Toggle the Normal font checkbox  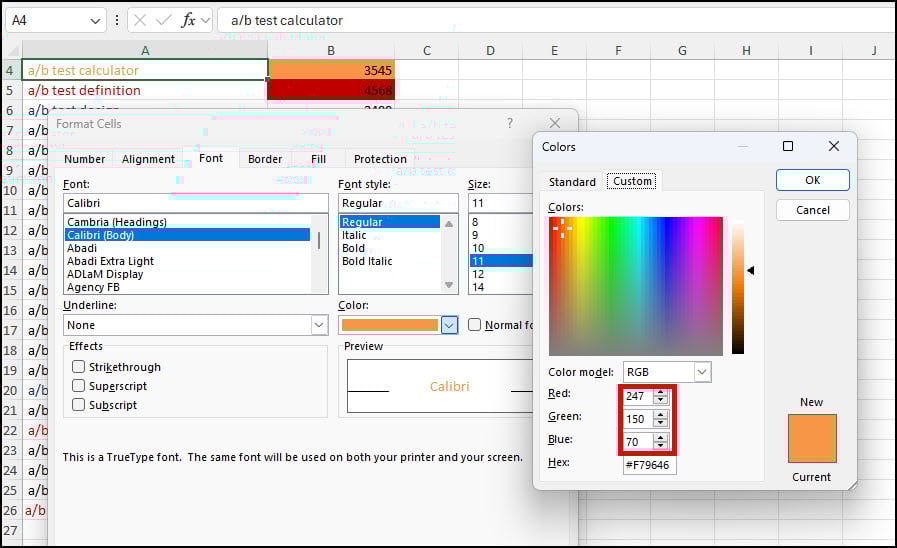(474, 325)
